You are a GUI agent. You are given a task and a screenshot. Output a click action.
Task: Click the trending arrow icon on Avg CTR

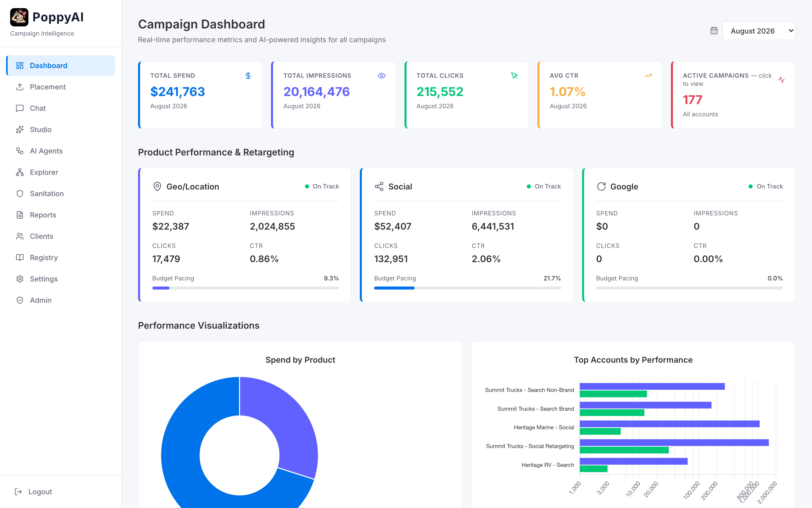pos(648,76)
